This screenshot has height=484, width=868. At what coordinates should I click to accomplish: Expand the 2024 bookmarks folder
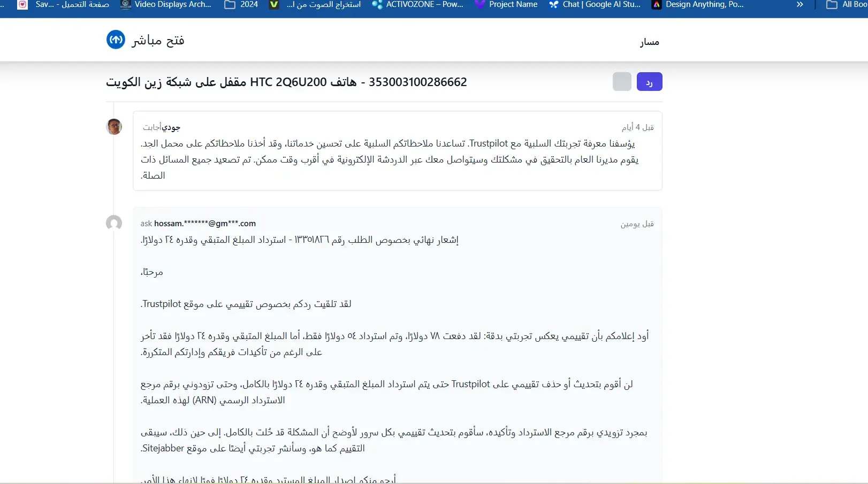[x=241, y=4]
